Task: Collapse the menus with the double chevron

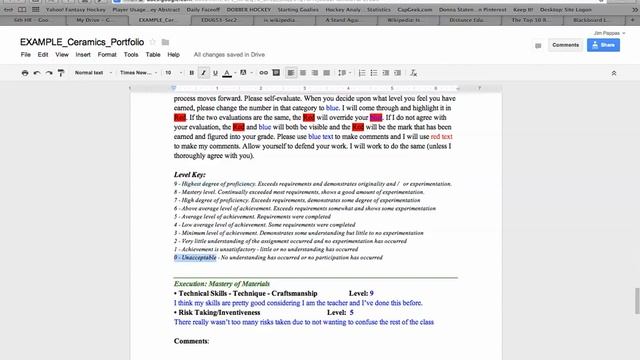Action: pyautogui.click(x=613, y=73)
